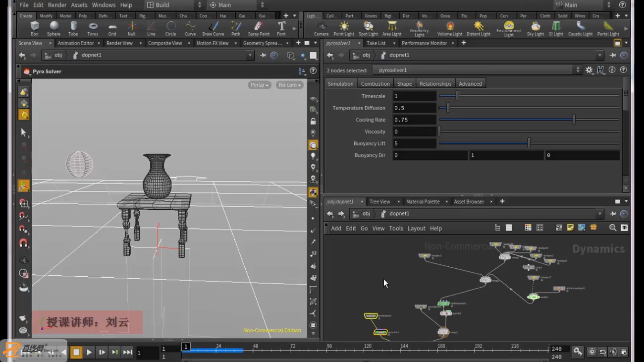Add a Distant Light
This screenshot has width=644, height=362.
tap(479, 28)
